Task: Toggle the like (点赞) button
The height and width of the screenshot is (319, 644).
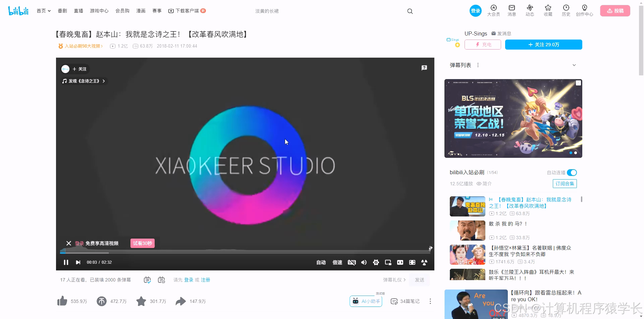Action: pos(62,301)
